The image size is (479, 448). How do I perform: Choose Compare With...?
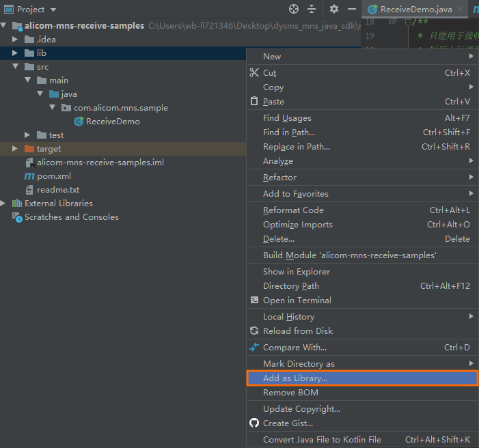tap(362, 347)
